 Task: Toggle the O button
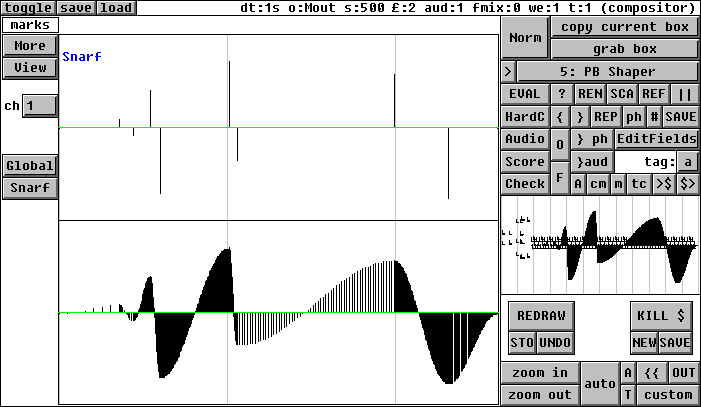click(560, 144)
